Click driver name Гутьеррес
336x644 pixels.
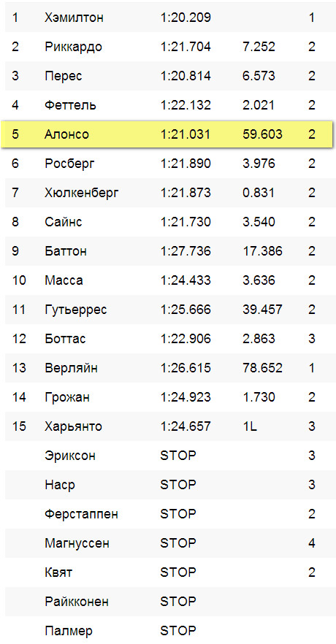(75, 310)
